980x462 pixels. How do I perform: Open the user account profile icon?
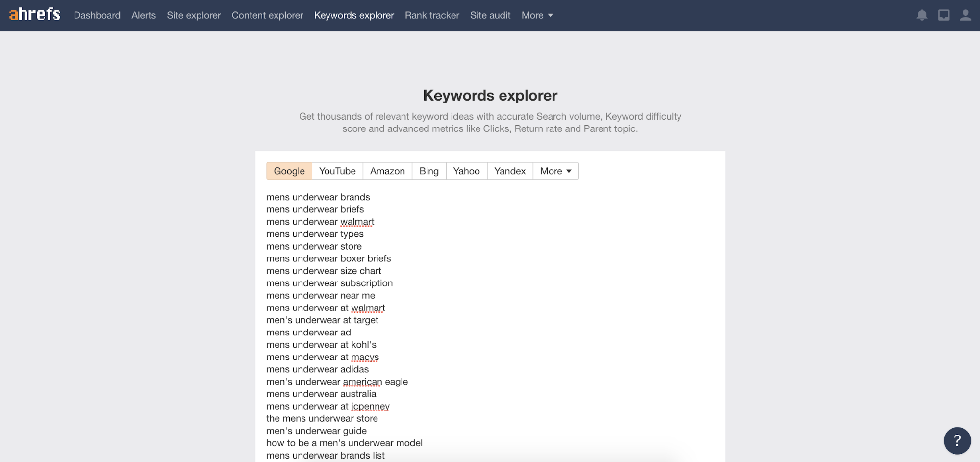pos(965,15)
